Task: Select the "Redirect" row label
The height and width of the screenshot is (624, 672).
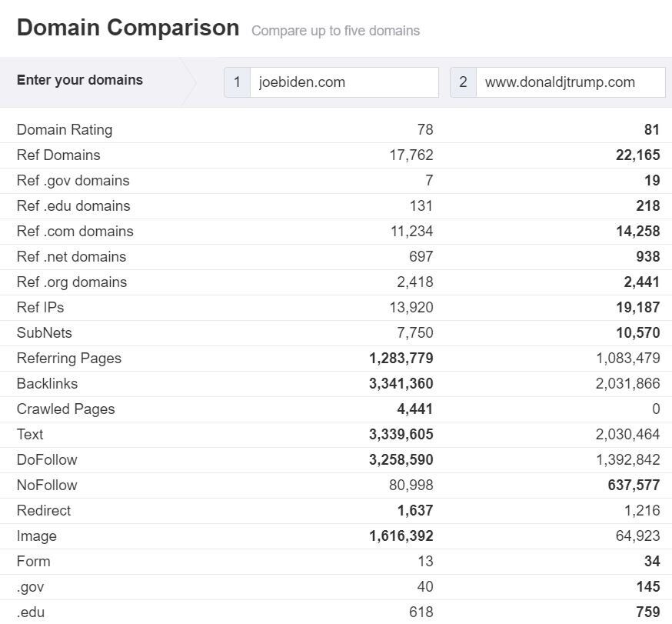Action: coord(44,510)
